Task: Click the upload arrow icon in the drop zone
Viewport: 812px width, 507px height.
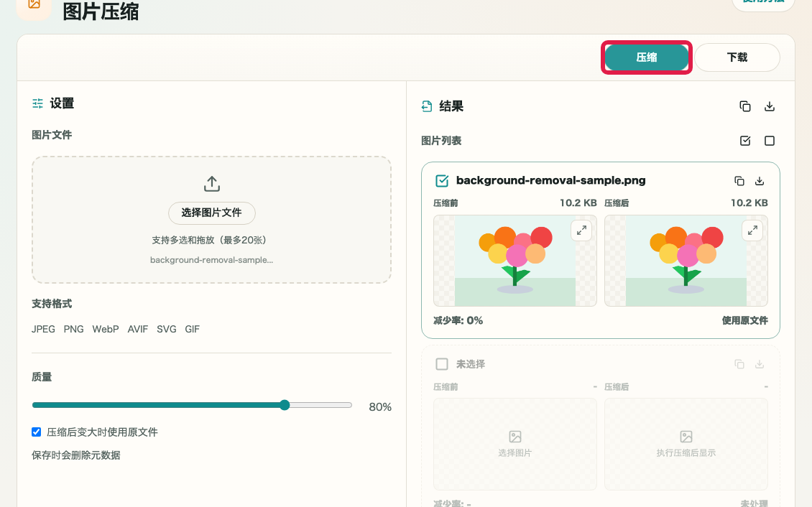Action: 212,184
